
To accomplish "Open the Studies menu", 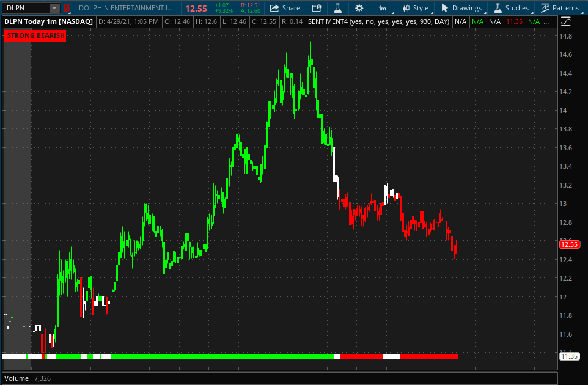I will point(512,8).
